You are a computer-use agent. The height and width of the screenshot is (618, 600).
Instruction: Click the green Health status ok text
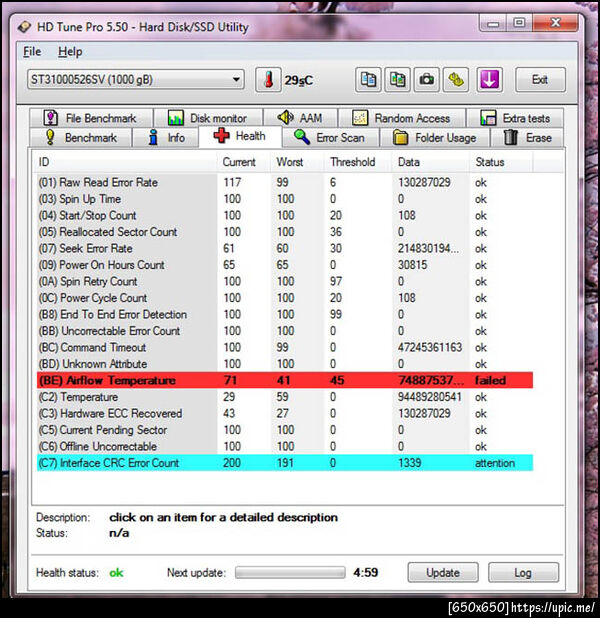116,573
